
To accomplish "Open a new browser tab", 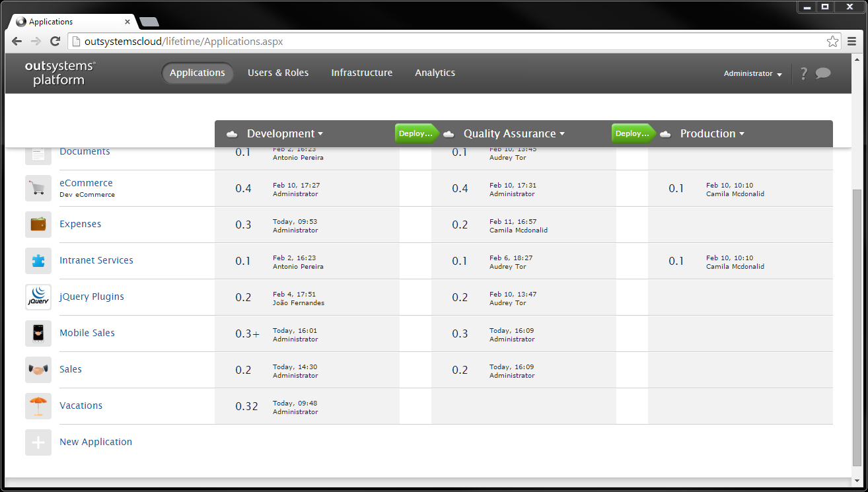I will point(149,22).
